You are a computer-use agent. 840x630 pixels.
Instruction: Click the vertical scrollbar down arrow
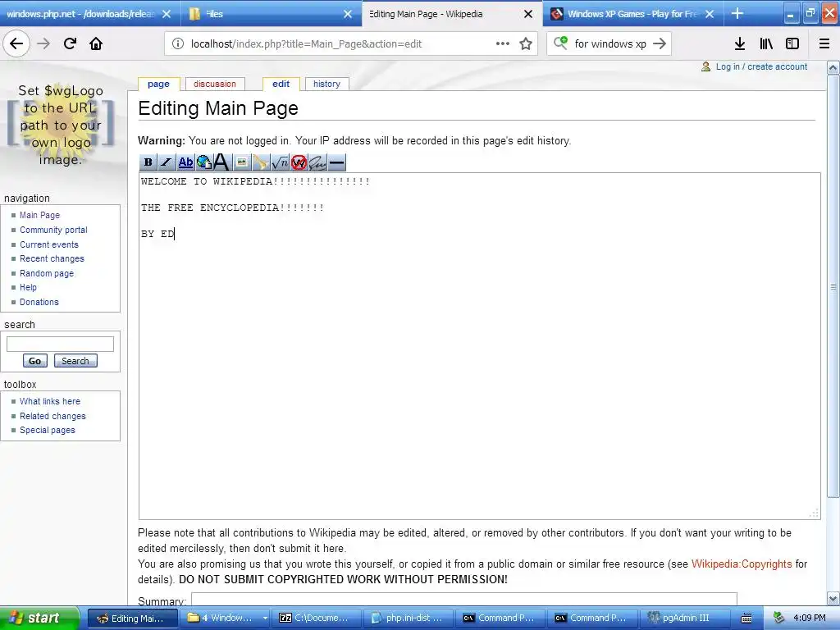(833, 599)
